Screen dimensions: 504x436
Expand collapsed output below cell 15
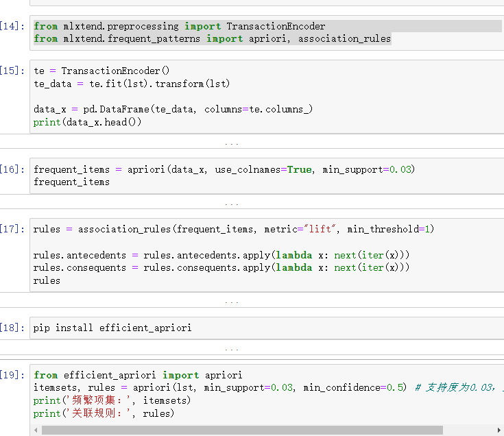coord(232,144)
